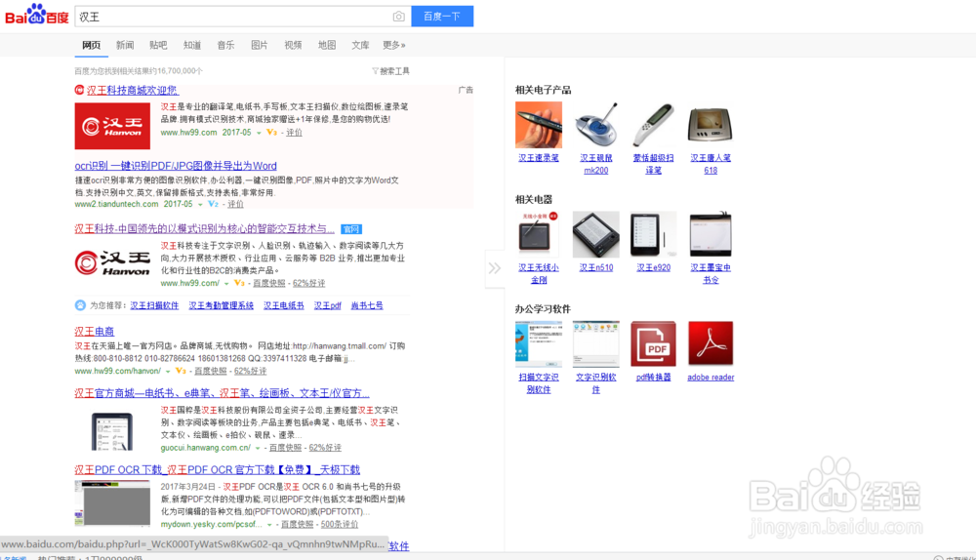Image resolution: width=976 pixels, height=560 pixels.
Task: Click the 为您推荐 recommendation icon
Action: [80, 305]
